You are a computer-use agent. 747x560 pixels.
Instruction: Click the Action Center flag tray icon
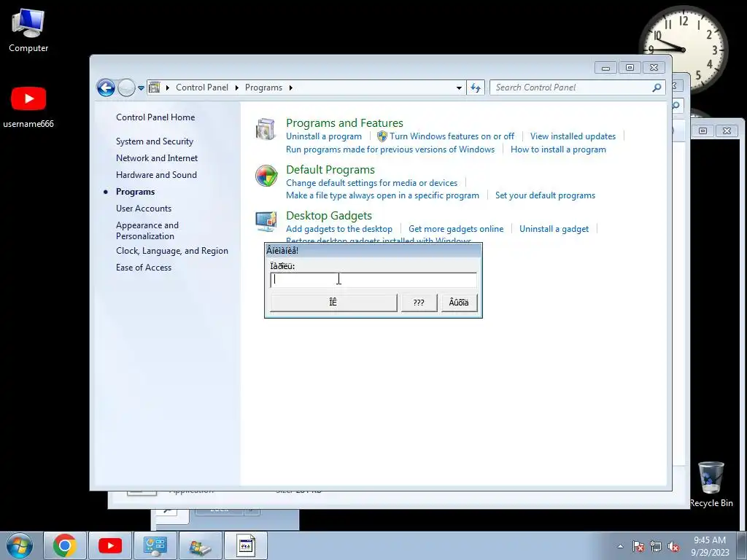click(638, 546)
